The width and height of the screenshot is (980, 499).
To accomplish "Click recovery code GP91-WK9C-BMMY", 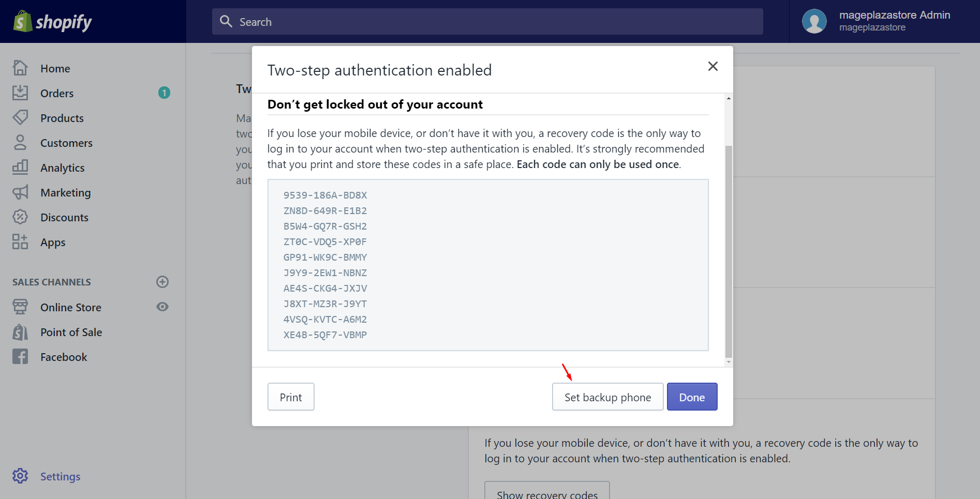I will click(325, 257).
